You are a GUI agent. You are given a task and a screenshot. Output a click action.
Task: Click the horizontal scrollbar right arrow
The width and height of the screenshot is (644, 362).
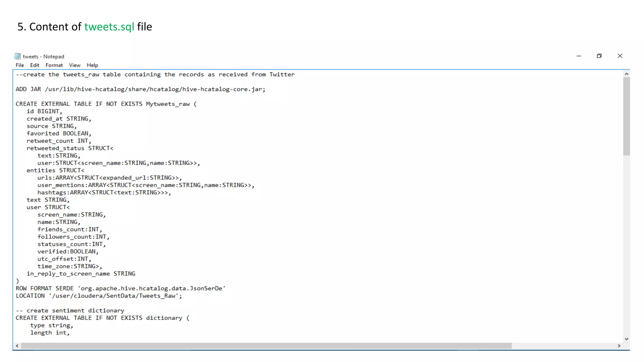click(619, 346)
